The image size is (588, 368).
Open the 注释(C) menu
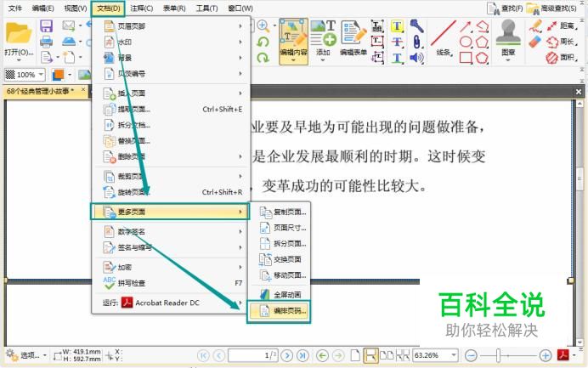(x=141, y=8)
